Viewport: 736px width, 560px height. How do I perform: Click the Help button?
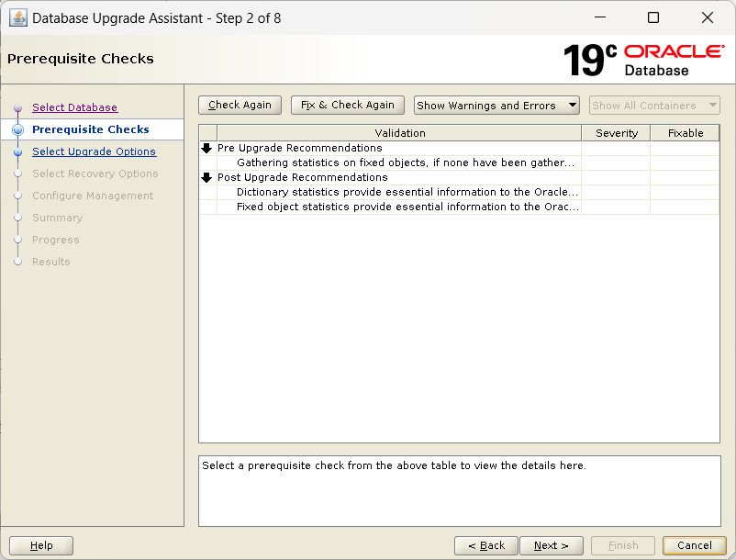point(41,545)
